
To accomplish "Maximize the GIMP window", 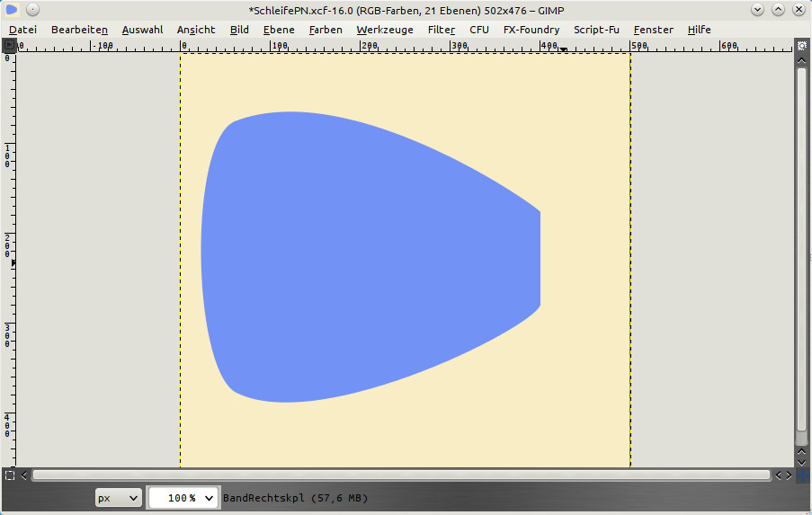I will (777, 10).
